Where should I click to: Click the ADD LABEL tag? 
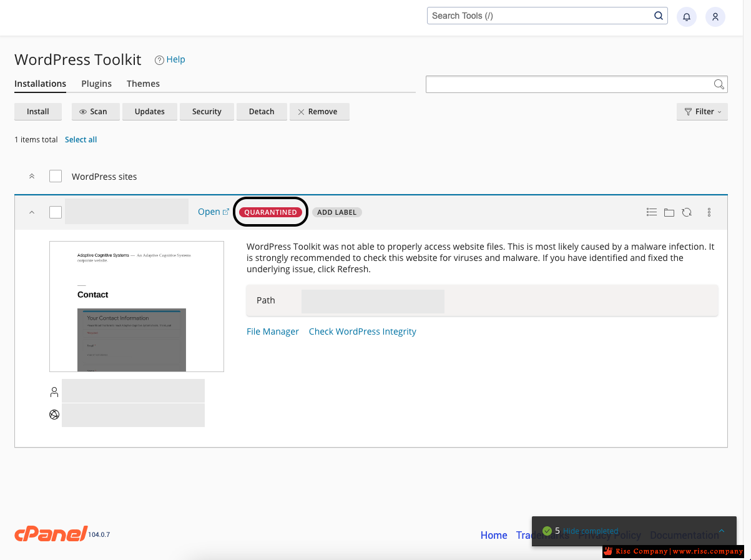click(x=336, y=212)
